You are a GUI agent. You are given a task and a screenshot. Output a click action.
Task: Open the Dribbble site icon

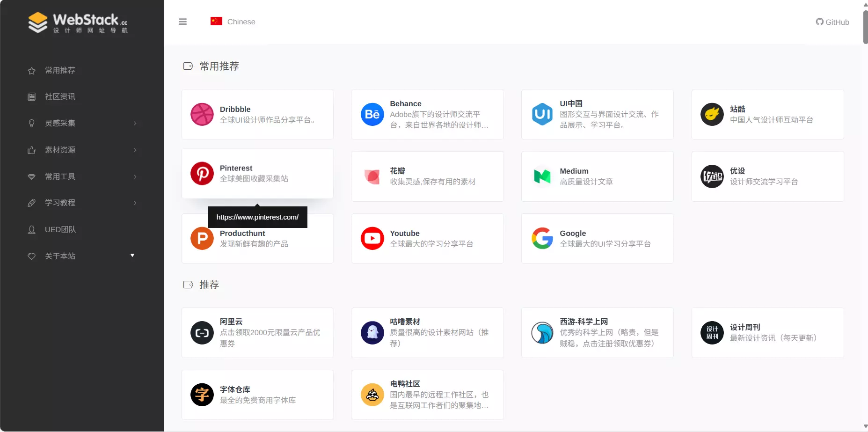coord(202,114)
